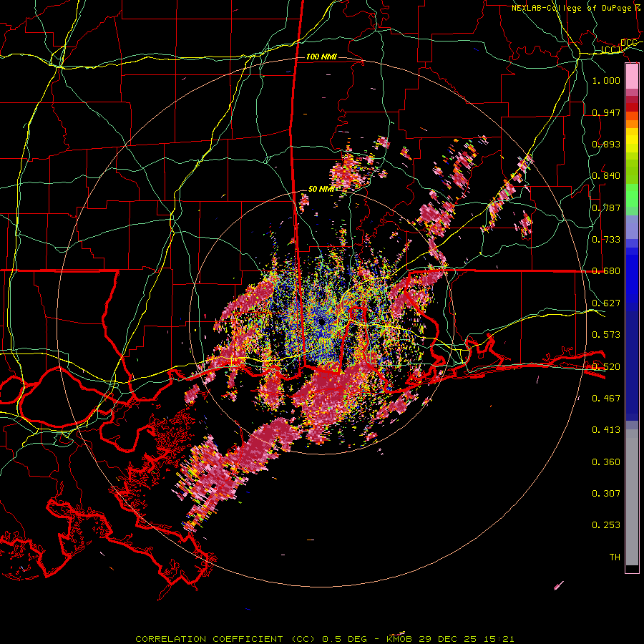Click the (CC) label above color bar
Image resolution: width=644 pixels, height=644 pixels.
point(611,50)
